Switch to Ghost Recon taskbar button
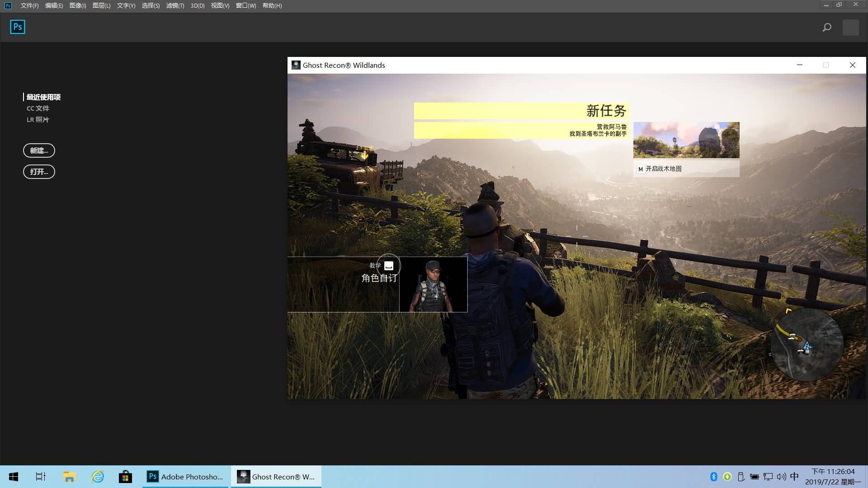Screen dimensions: 868x488 point(276,477)
